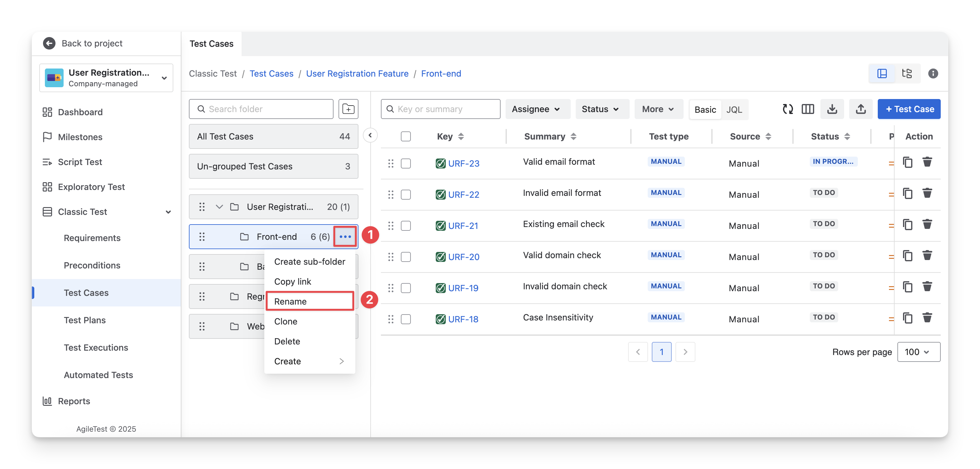Select the checkbox for URF-18
The height and width of the screenshot is (469, 980).
pyautogui.click(x=406, y=319)
